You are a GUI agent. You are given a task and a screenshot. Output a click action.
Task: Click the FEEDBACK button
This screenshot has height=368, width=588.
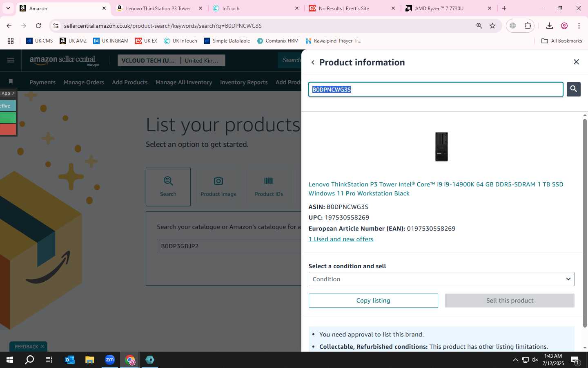pos(26,347)
